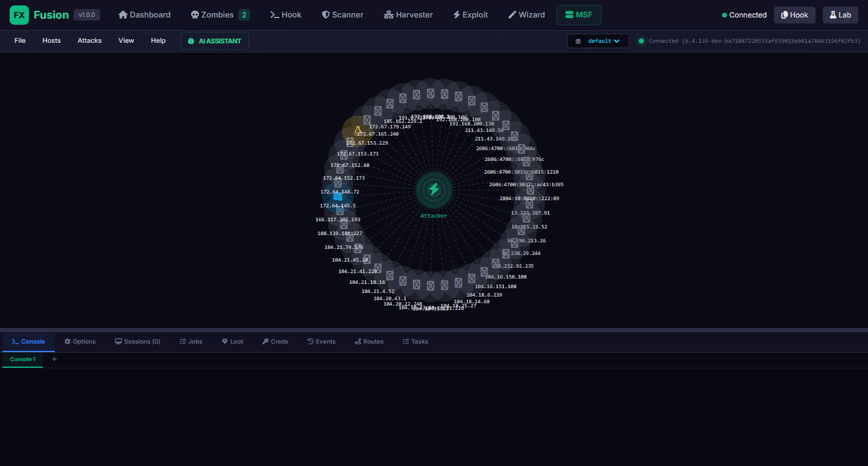
Task: Open the Hosts menu
Action: (52, 41)
